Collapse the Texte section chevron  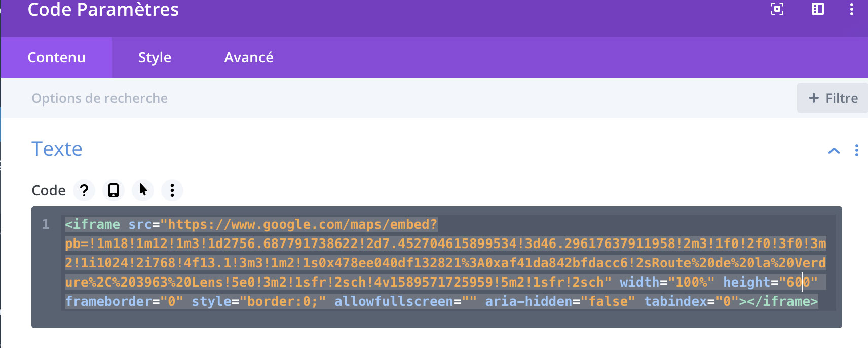coord(834,151)
